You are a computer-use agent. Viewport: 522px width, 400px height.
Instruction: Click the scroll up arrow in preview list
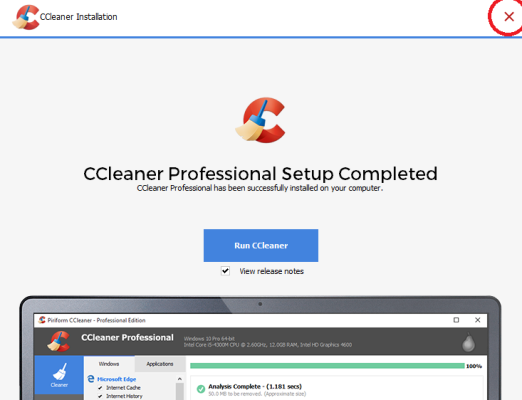[x=180, y=379]
